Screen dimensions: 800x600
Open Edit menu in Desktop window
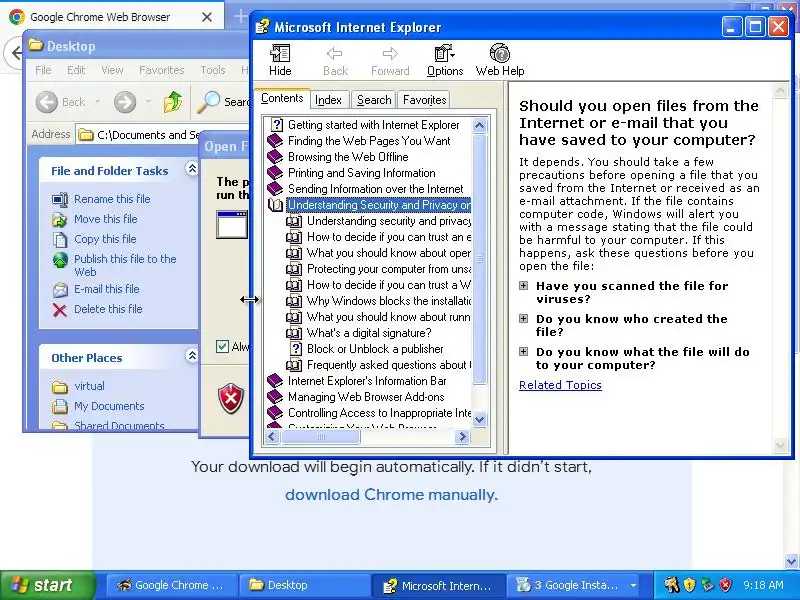pos(76,70)
